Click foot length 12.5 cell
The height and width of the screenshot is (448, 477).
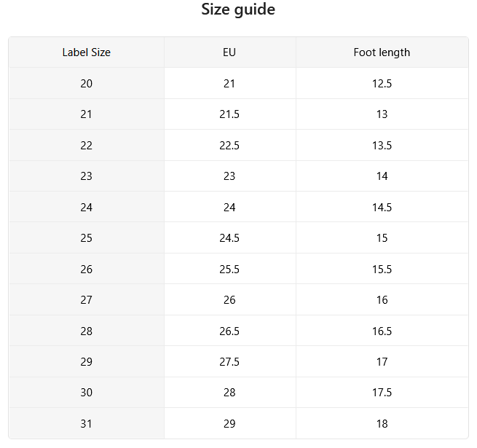tap(382, 83)
